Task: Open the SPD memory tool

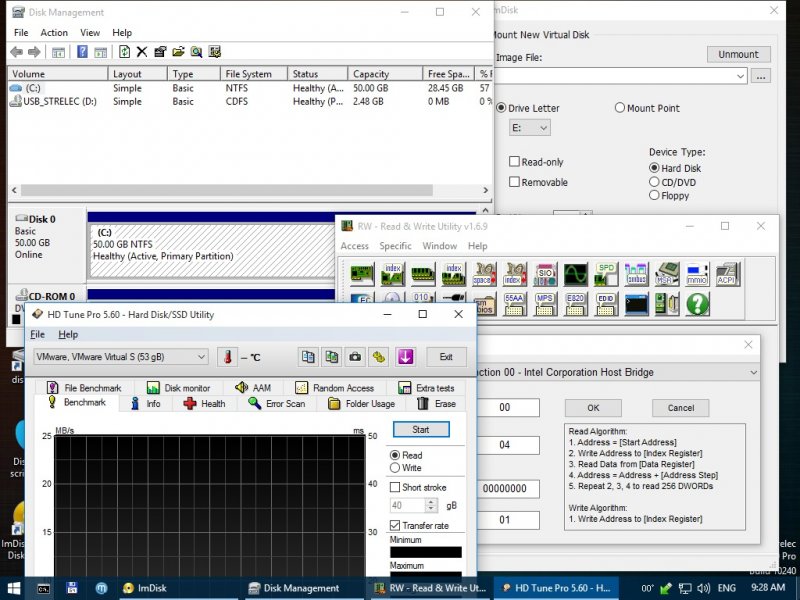Action: pyautogui.click(x=606, y=274)
